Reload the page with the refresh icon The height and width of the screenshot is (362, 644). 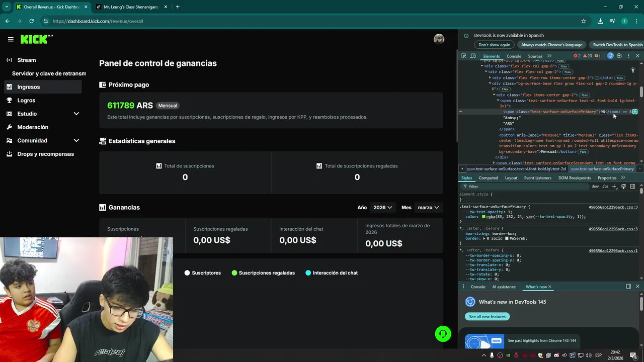tap(31, 21)
